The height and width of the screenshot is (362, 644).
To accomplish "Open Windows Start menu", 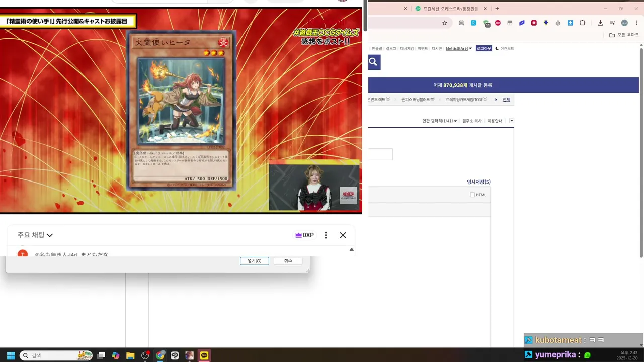I will (11, 355).
